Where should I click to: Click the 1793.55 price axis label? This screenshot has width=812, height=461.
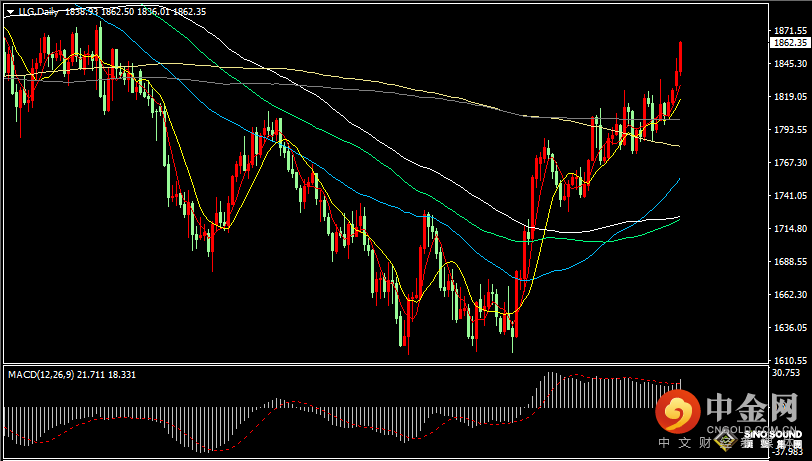789,130
